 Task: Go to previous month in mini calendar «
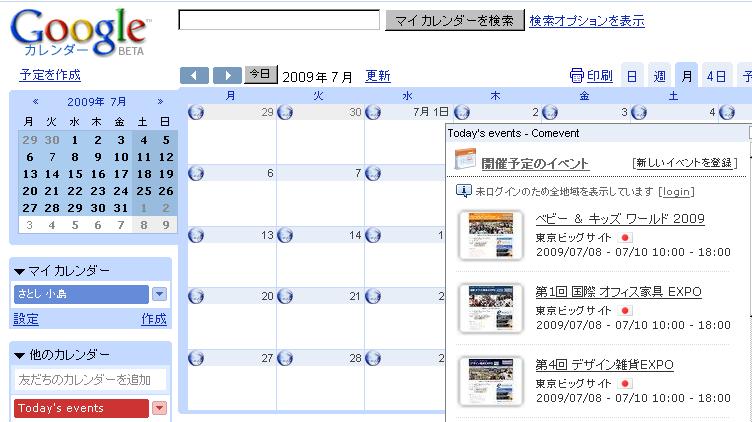(x=35, y=102)
